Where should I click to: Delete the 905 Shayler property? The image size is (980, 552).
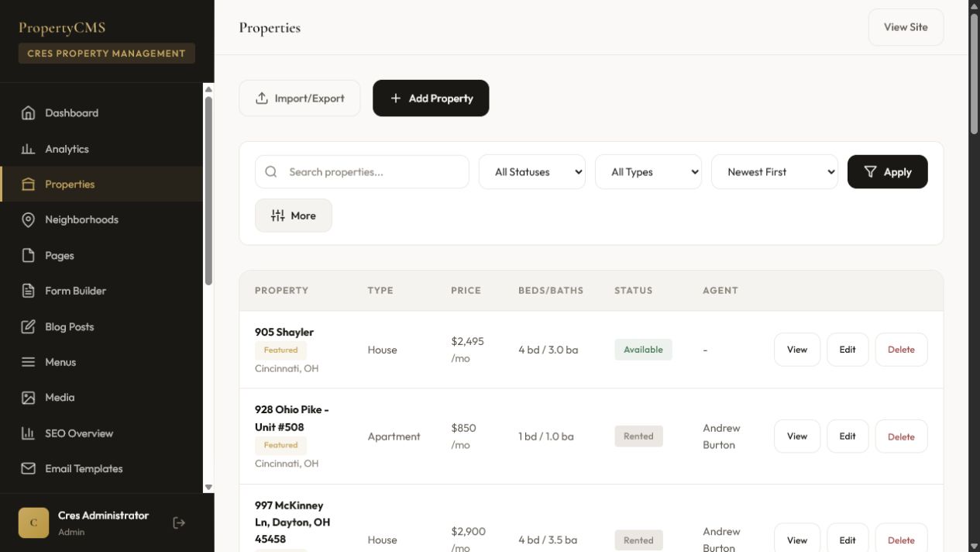[x=901, y=350]
